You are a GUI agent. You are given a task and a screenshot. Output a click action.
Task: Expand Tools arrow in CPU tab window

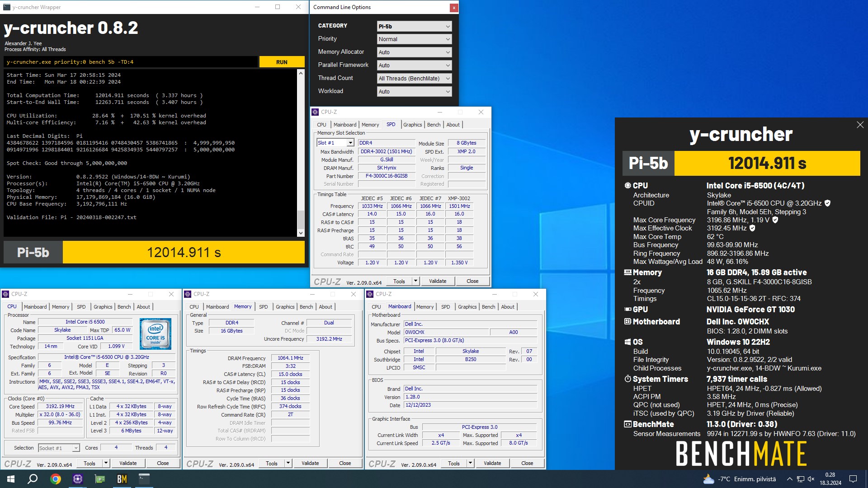coord(106,463)
